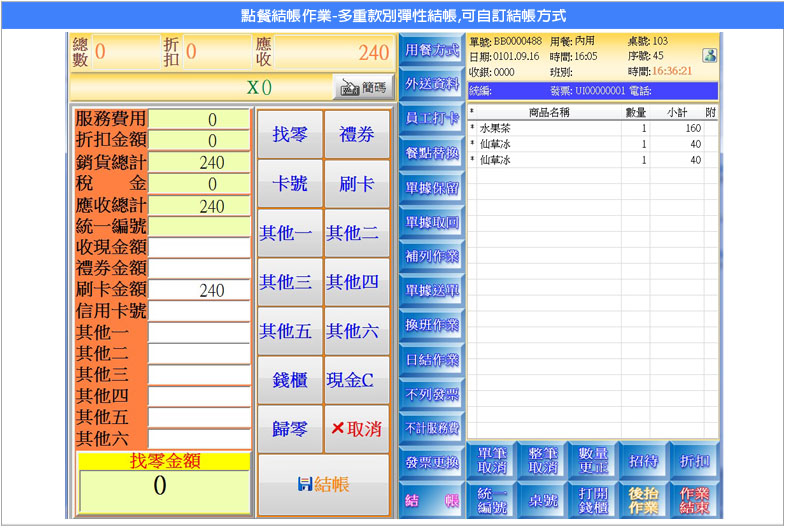Click the 折扣 button at bottom right
786x529 pixels.
click(x=694, y=461)
